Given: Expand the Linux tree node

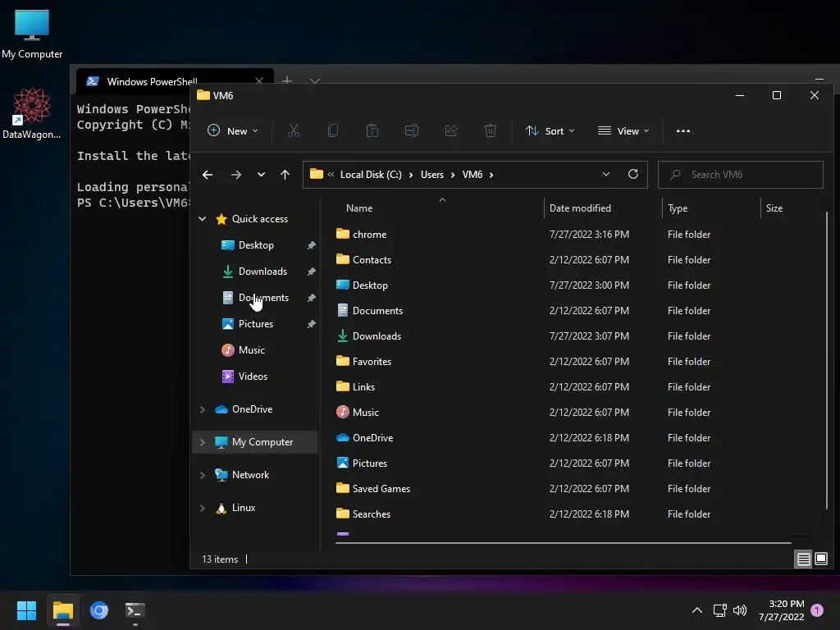Looking at the screenshot, I should 202,508.
